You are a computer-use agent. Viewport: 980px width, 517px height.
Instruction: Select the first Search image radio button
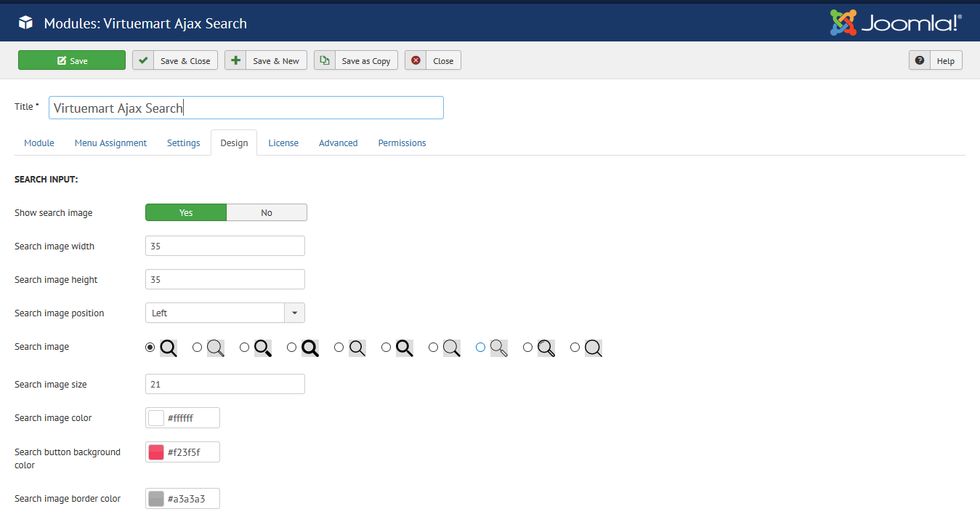coord(150,348)
